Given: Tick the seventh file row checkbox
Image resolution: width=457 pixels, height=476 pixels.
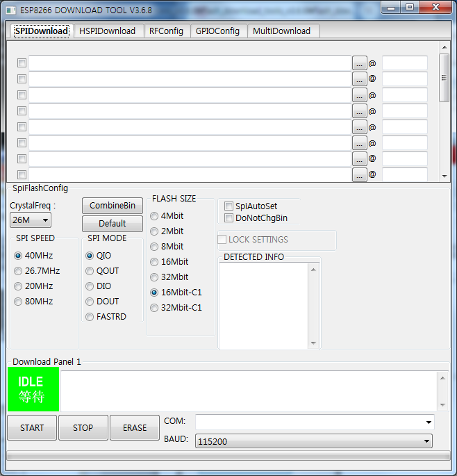Looking at the screenshot, I should pyautogui.click(x=22, y=158).
